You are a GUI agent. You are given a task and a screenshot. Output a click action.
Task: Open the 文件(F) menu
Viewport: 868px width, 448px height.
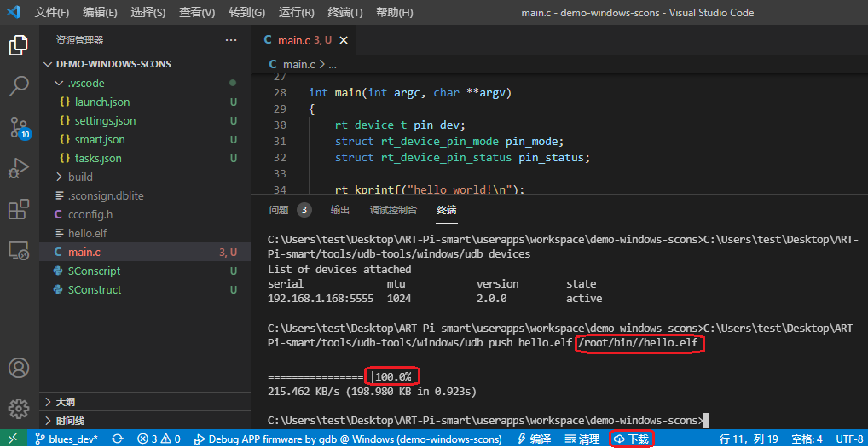click(52, 12)
